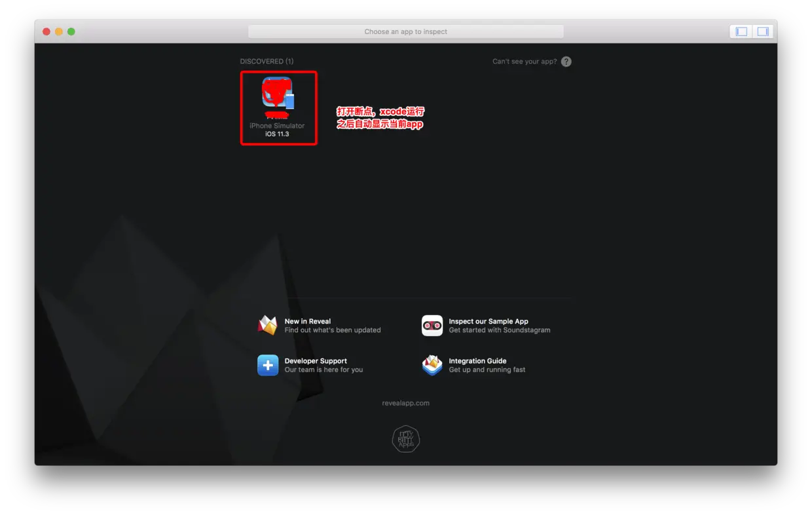Screen dimensions: 812x515
Task: Click "Our team is here for you" text
Action: [x=323, y=370]
